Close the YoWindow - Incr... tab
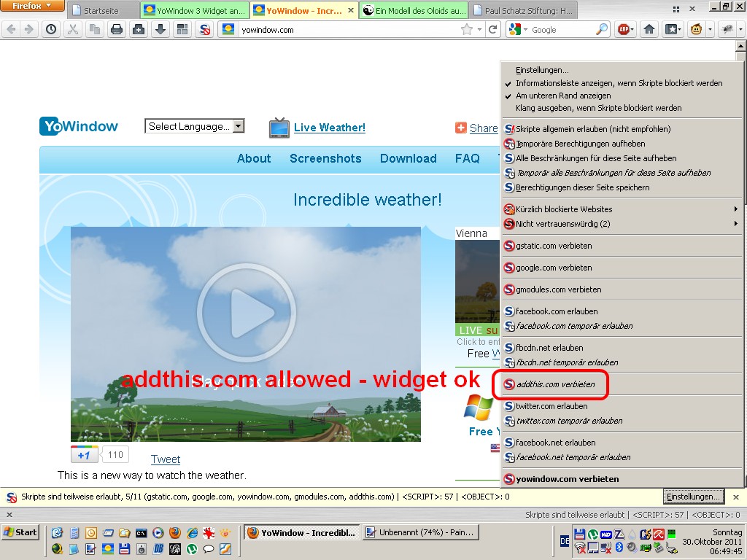This screenshot has height=560, width=747. 351,10
